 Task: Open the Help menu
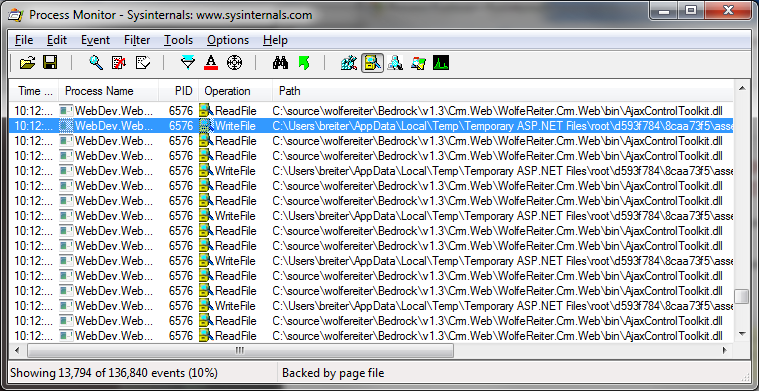pyautogui.click(x=275, y=40)
